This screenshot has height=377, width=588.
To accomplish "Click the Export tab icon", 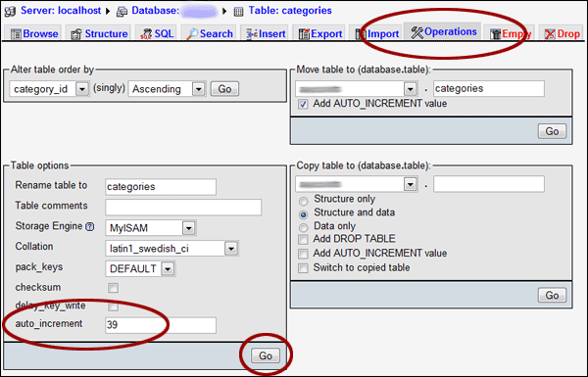I will coord(304,34).
